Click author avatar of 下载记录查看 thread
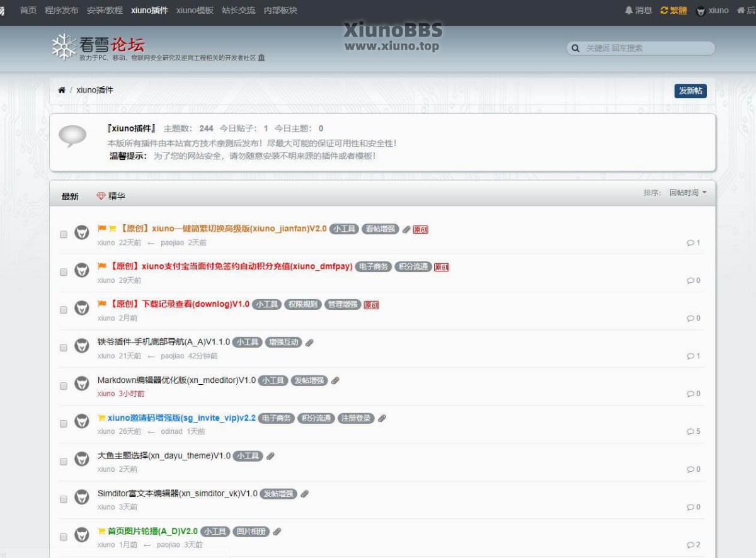Screen dimensions: 756x558 [x=82, y=309]
